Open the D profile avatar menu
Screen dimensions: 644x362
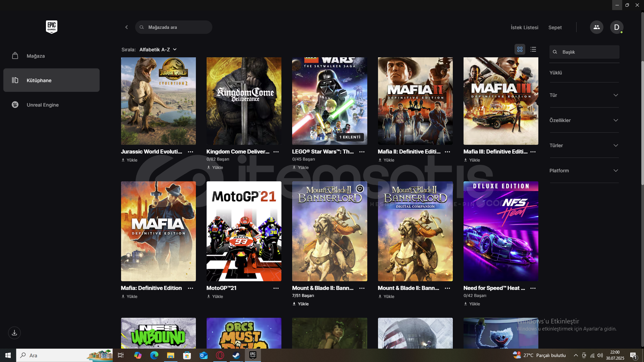click(616, 27)
